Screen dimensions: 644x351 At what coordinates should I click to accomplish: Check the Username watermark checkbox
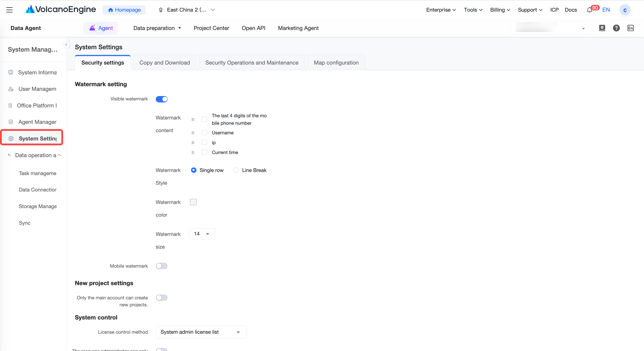204,132
